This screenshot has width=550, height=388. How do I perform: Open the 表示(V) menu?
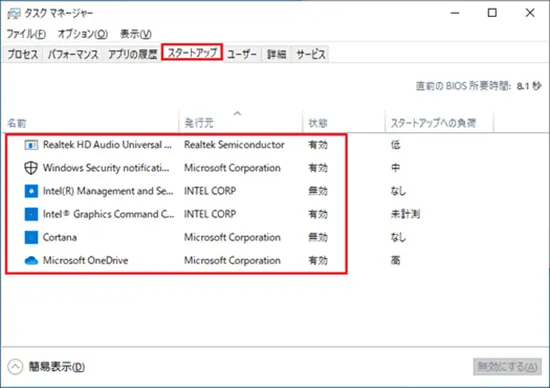[x=136, y=34]
